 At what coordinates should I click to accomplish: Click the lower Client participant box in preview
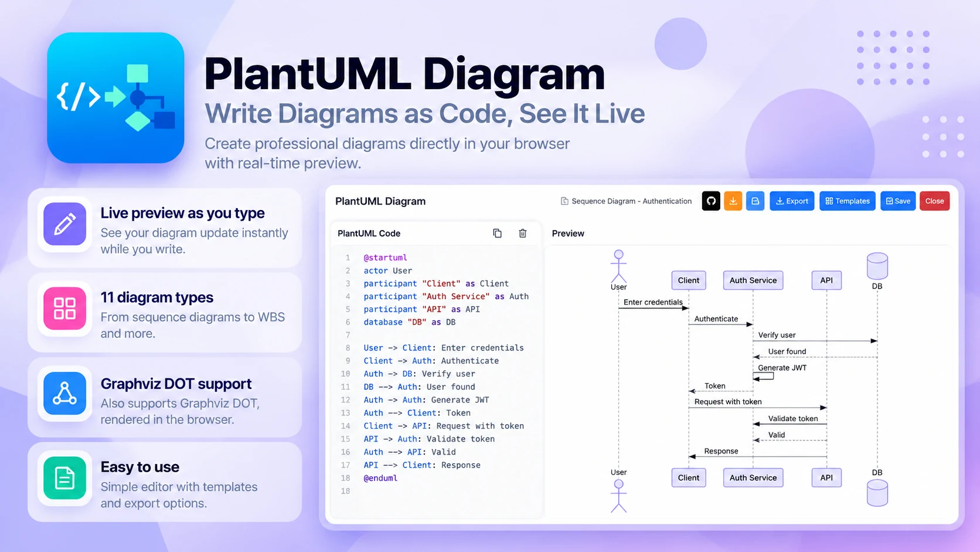click(x=689, y=478)
